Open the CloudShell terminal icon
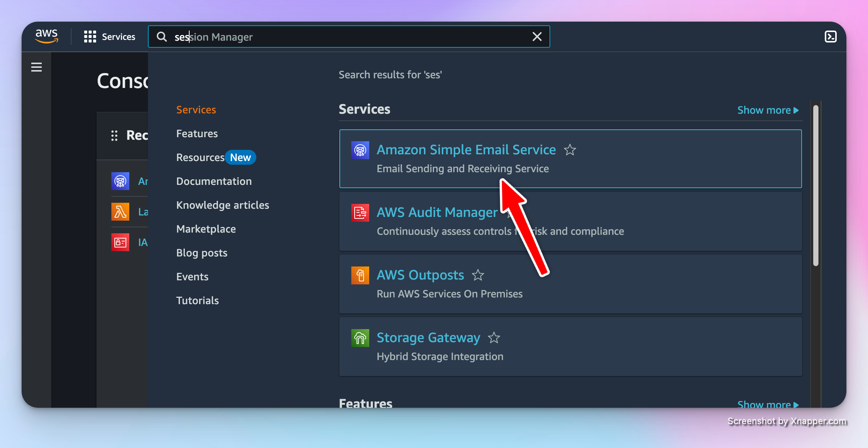This screenshot has height=448, width=868. (x=830, y=37)
